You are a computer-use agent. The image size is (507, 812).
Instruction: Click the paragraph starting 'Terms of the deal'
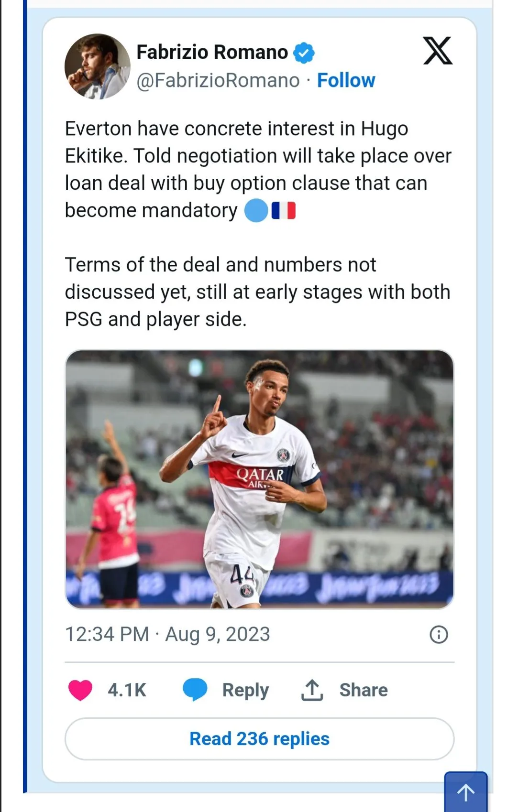(x=258, y=292)
